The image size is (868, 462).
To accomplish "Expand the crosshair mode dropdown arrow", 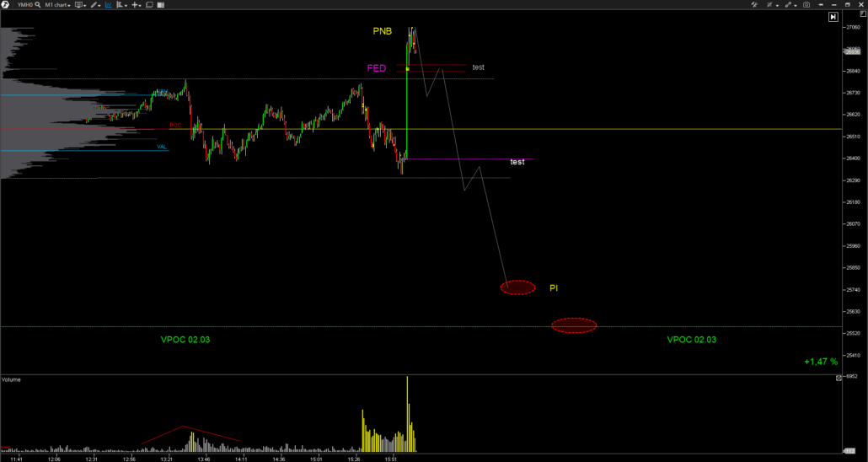I will point(777,5).
